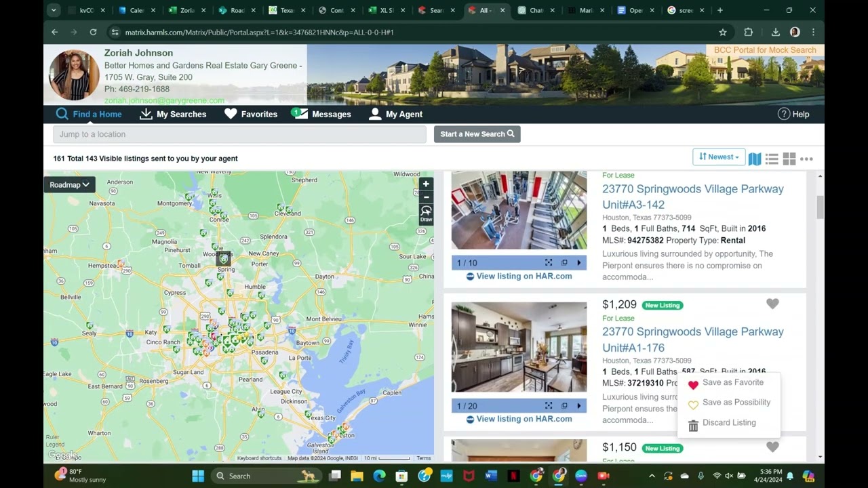Click the property cluster marker near Spring

pyautogui.click(x=223, y=258)
